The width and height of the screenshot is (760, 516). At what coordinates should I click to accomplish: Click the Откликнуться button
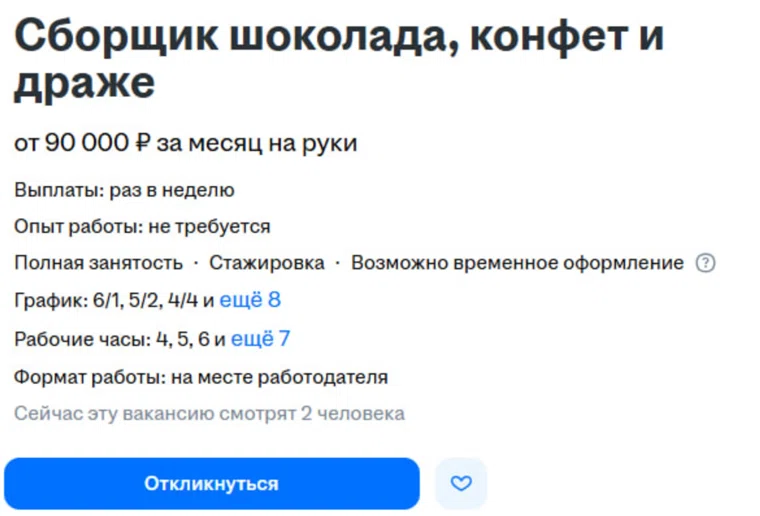point(211,484)
